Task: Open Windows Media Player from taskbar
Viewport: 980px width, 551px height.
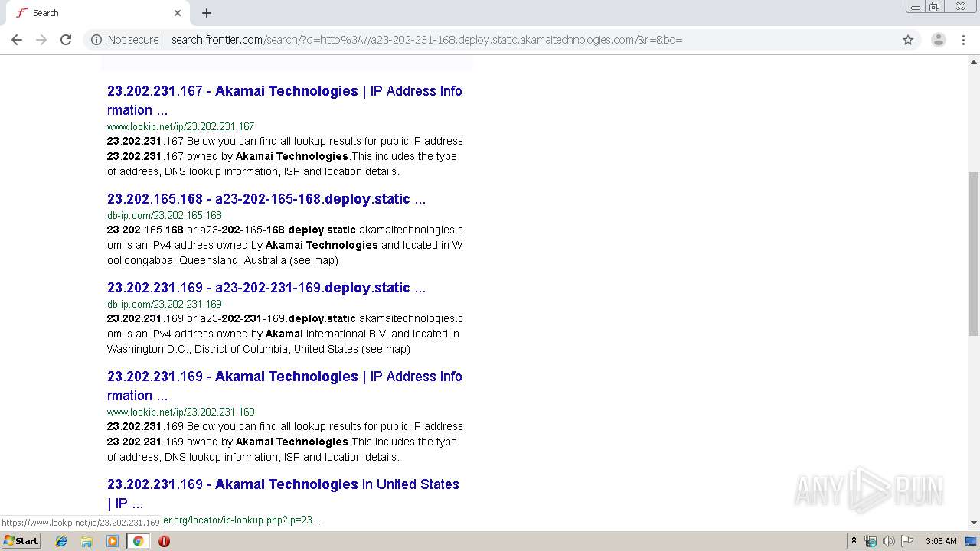Action: pos(113,541)
